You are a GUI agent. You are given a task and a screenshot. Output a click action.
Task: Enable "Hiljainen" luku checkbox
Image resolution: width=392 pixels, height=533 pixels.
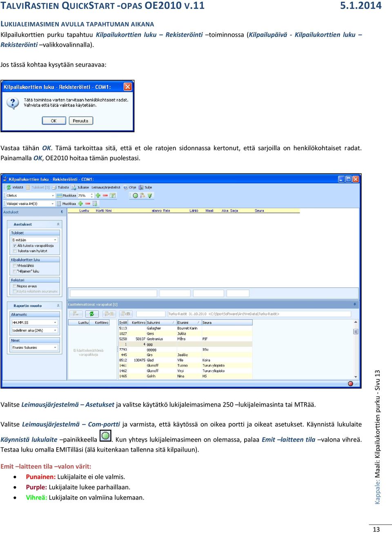15,271
